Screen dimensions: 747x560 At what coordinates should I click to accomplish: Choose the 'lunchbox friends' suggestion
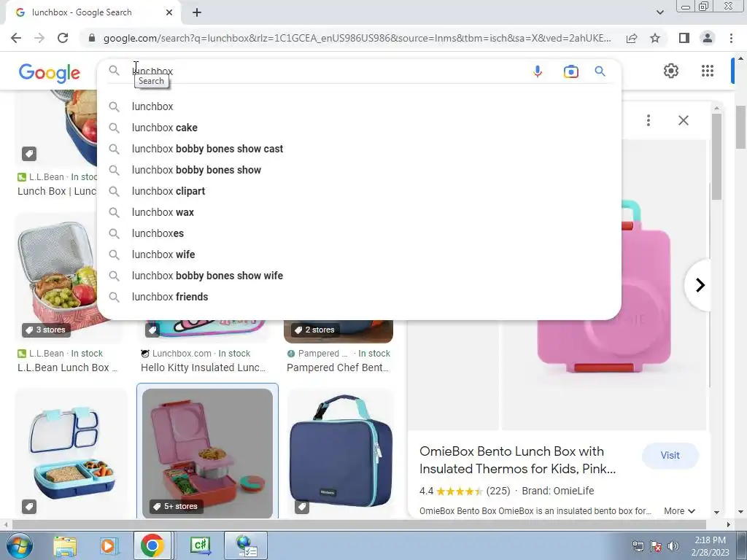[359, 297]
